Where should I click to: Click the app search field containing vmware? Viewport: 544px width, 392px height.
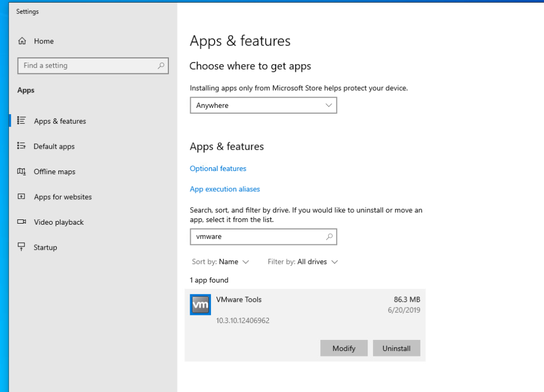263,236
